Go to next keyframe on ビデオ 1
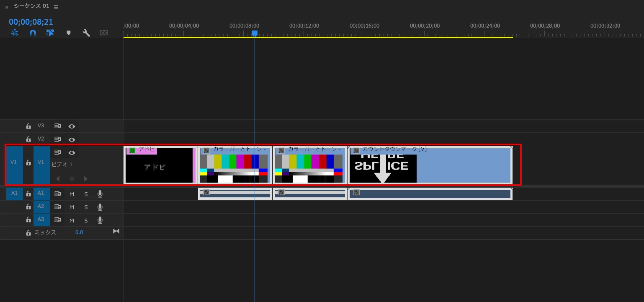Image resolution: width=644 pixels, height=302 pixels. pos(86,179)
